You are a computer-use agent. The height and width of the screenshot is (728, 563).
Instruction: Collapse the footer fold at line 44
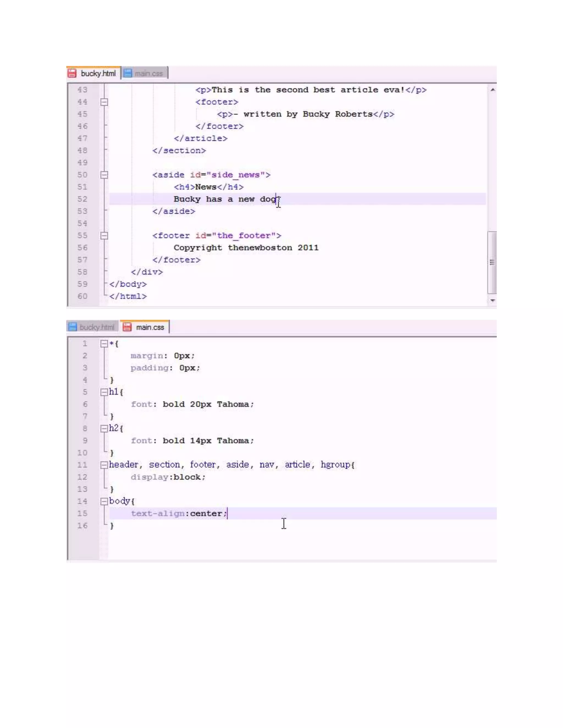(104, 102)
